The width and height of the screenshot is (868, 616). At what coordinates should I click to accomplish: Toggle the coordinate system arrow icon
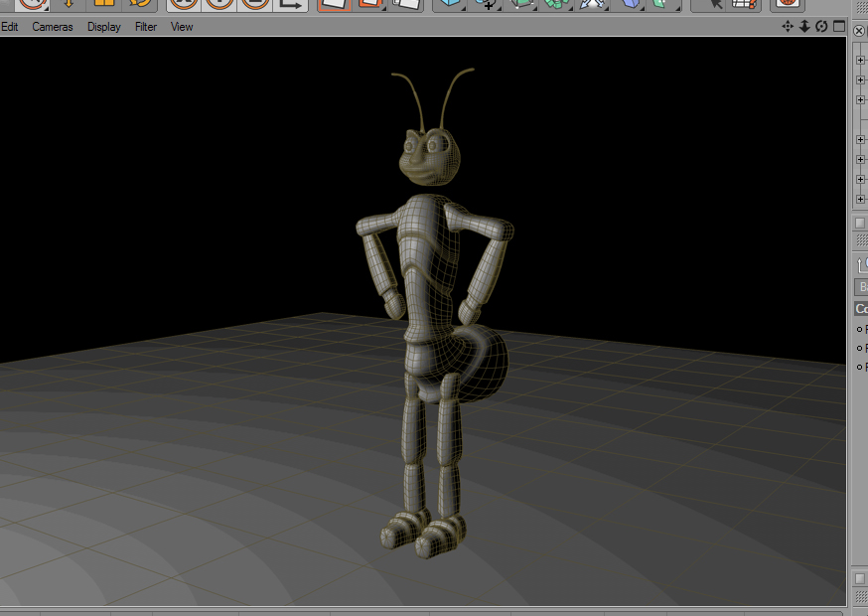coord(290,4)
